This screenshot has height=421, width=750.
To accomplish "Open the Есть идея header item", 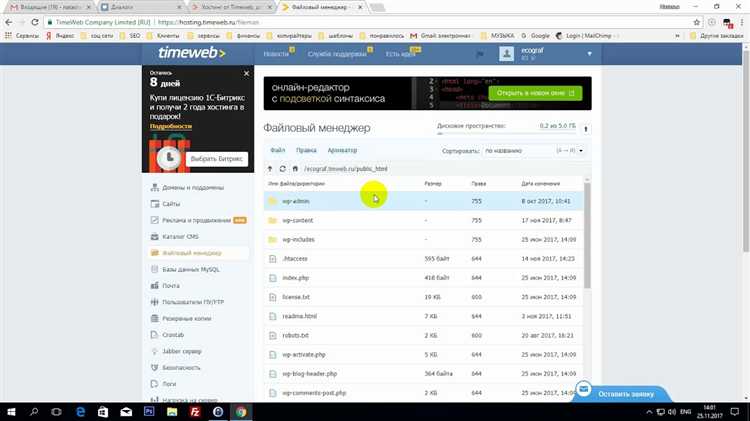I will coord(400,54).
